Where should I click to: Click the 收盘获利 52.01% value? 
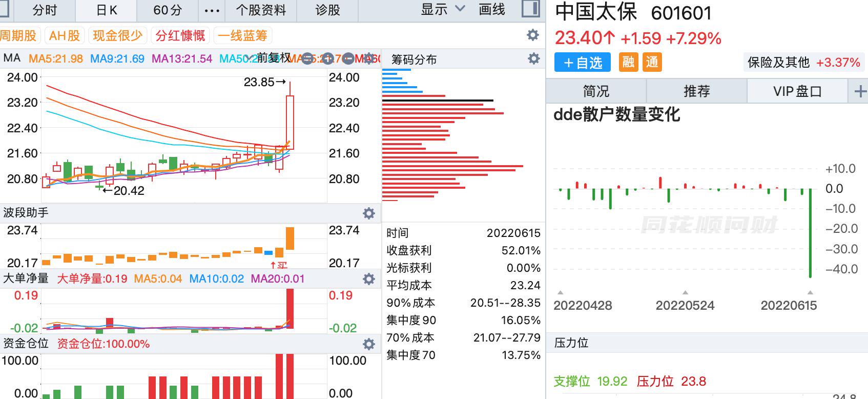click(521, 250)
